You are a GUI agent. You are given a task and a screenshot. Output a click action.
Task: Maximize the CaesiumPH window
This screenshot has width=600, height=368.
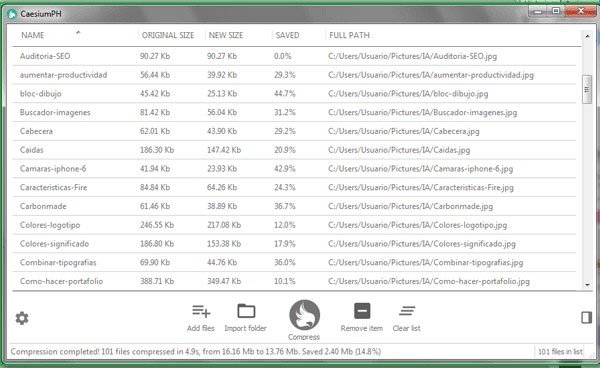[556, 11]
